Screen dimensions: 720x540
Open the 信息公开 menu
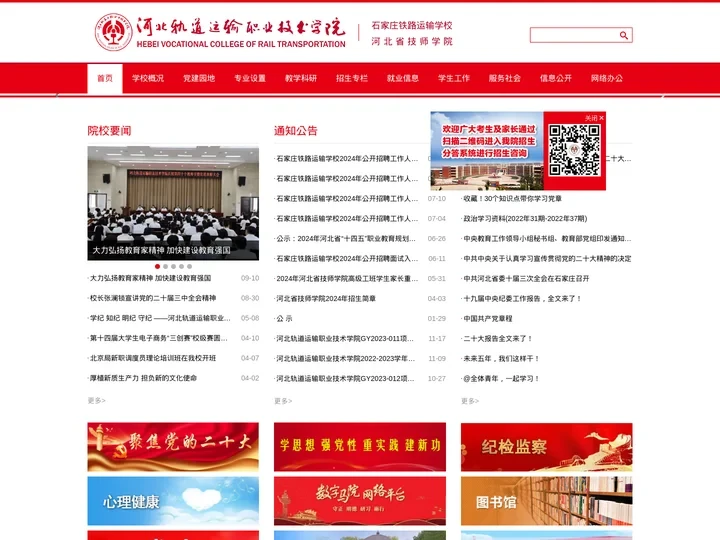[556, 79]
